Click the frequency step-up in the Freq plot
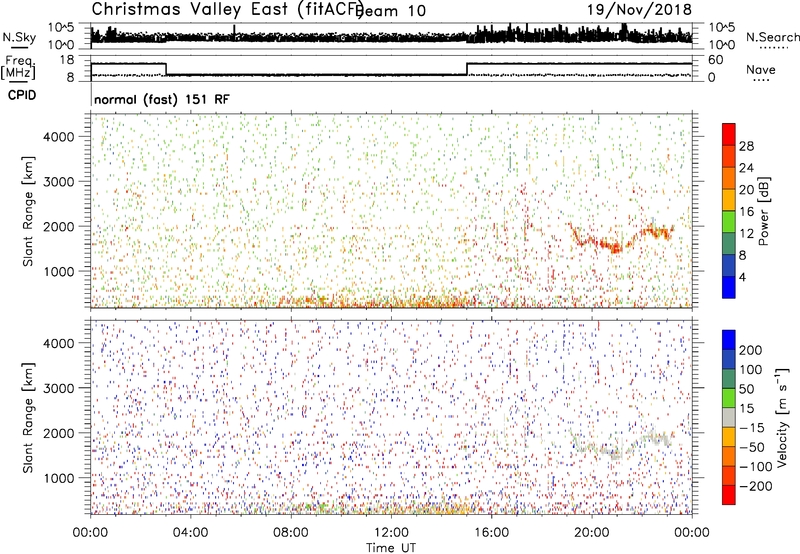800x554 pixels. pyautogui.click(x=467, y=69)
